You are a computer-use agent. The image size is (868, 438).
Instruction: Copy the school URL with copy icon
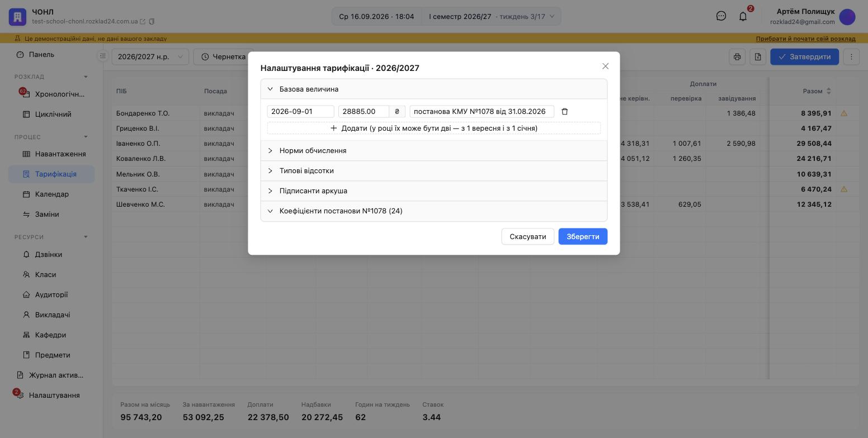click(x=152, y=22)
